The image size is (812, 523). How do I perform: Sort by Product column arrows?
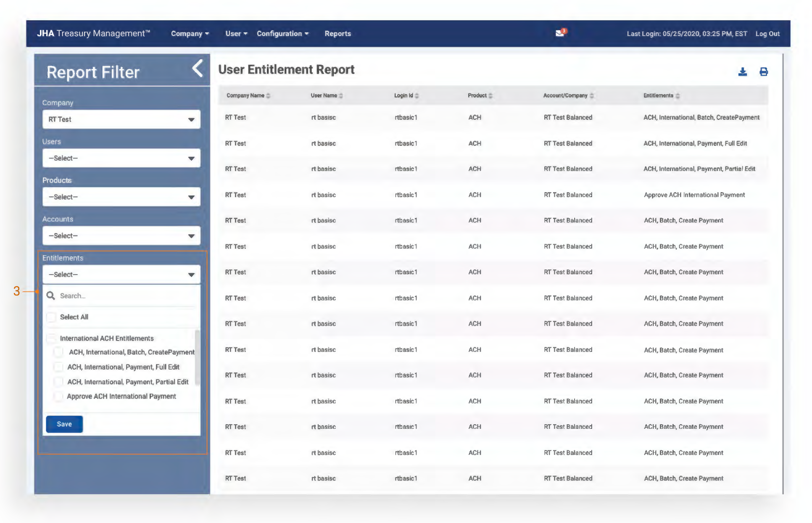(490, 96)
